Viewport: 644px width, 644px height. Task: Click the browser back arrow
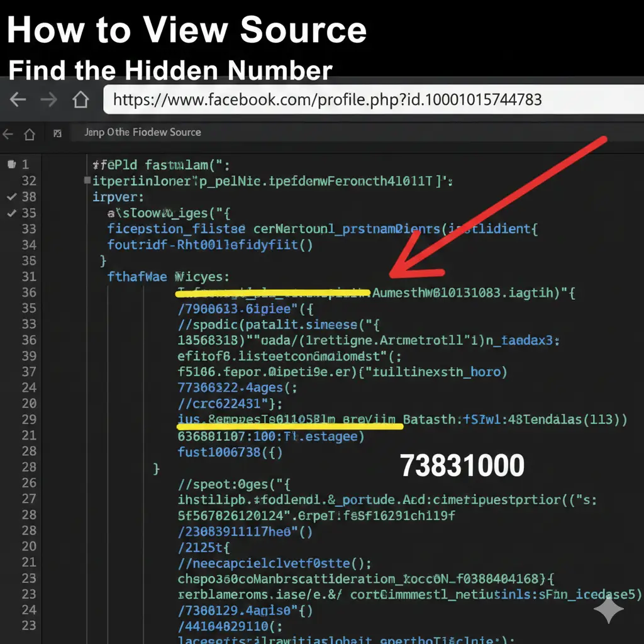click(x=17, y=99)
